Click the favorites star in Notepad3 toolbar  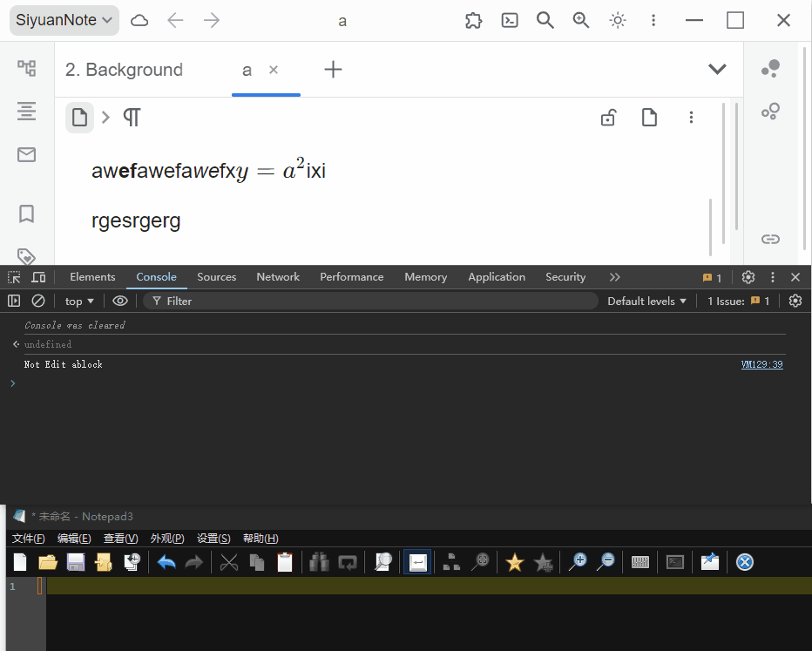[x=514, y=562]
